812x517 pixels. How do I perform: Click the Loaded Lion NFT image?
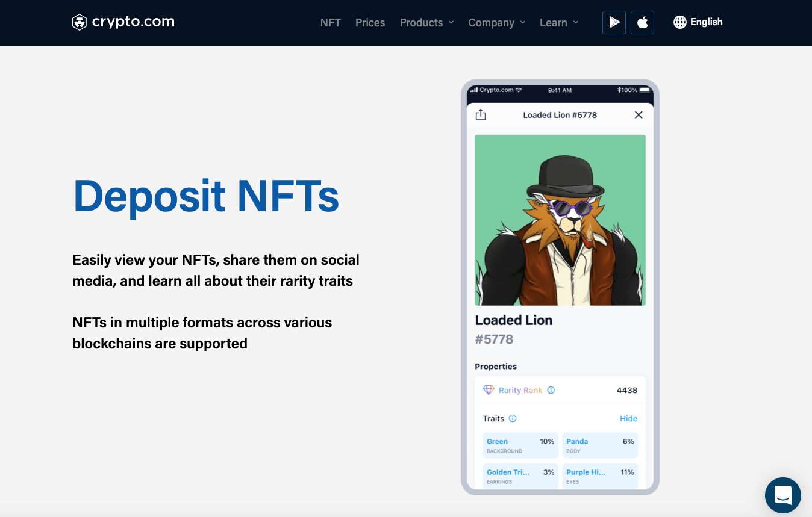[560, 220]
